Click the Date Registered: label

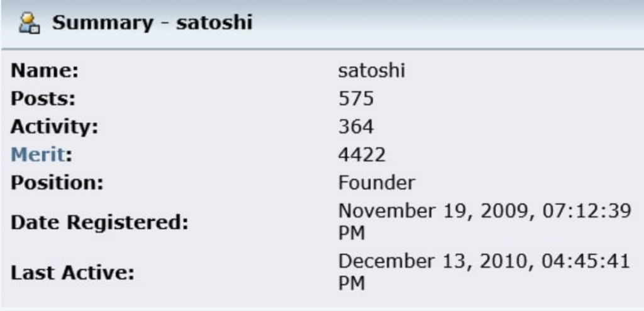99,223
